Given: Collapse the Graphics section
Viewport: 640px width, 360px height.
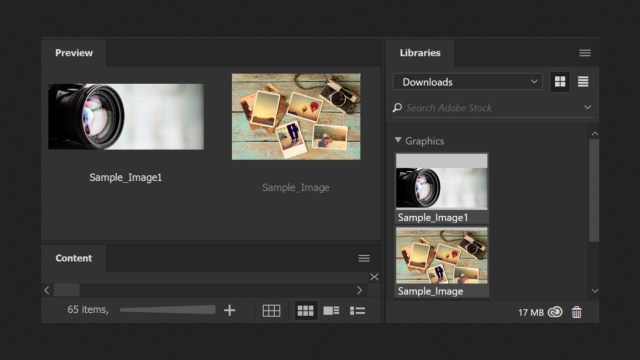Looking at the screenshot, I should pos(398,140).
